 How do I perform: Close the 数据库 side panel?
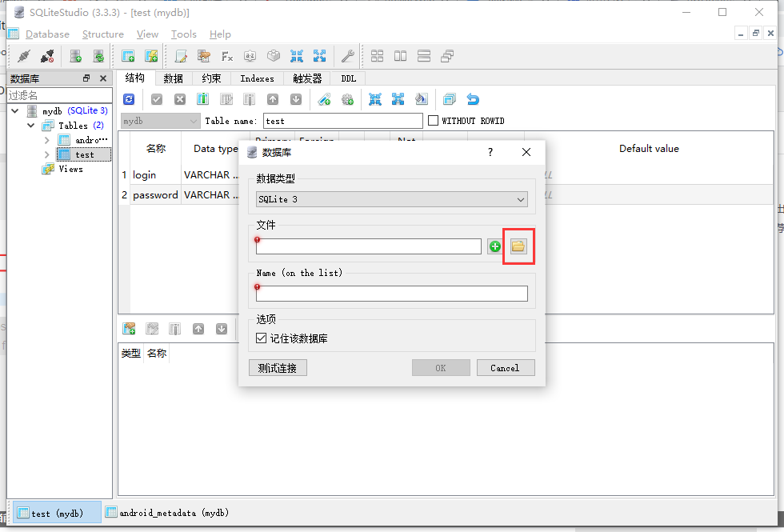tap(103, 78)
